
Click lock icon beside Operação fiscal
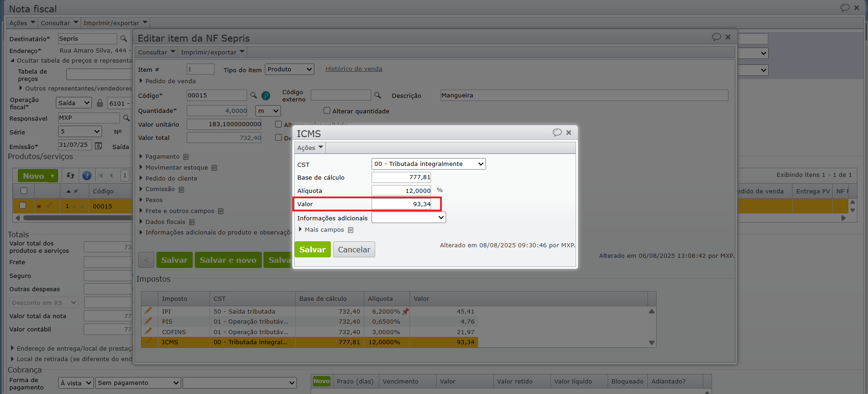click(100, 103)
